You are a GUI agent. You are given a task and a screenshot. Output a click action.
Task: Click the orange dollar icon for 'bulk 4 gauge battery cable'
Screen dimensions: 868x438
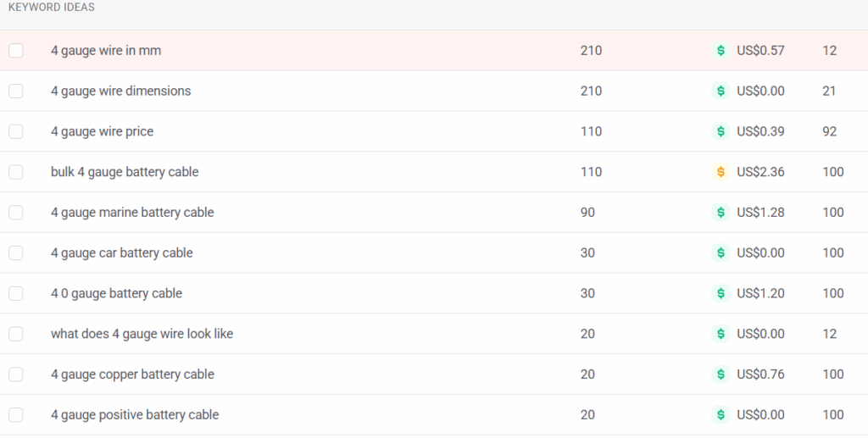(x=721, y=172)
